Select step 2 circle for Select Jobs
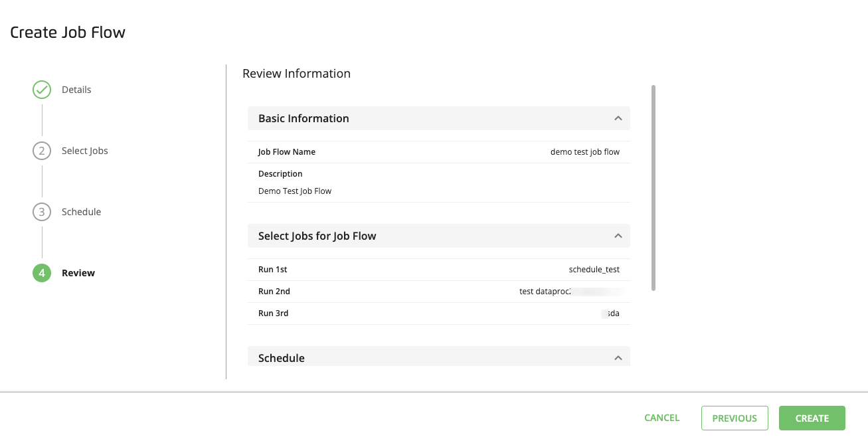This screenshot has height=439, width=868. tap(42, 151)
